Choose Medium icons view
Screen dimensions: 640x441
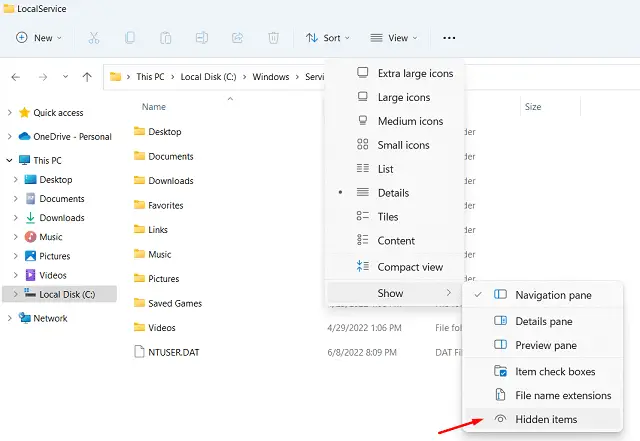[395, 121]
